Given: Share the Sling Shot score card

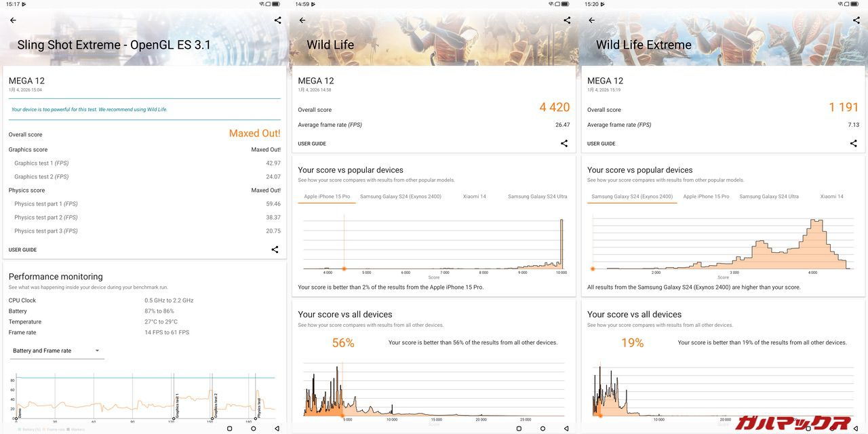Looking at the screenshot, I should 275,250.
